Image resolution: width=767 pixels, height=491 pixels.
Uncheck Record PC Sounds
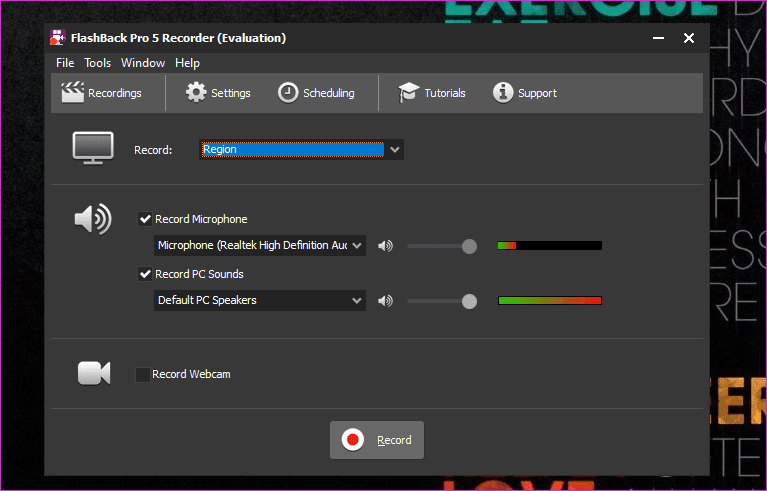145,273
